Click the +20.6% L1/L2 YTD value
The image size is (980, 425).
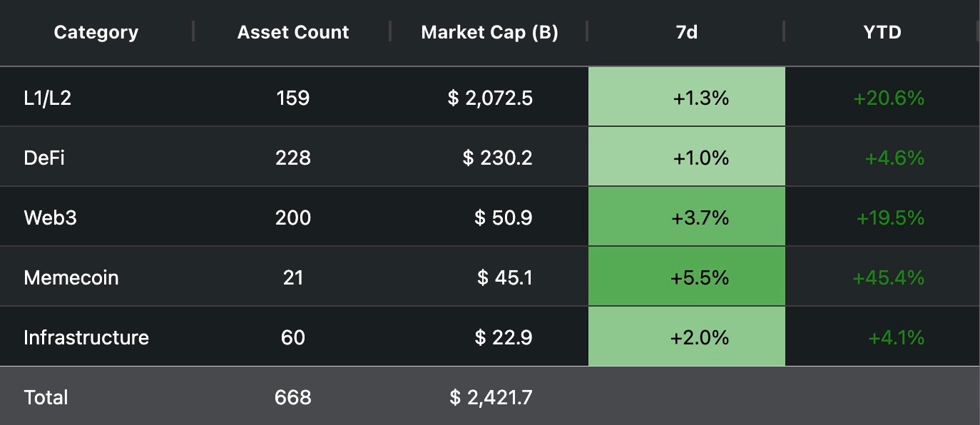coord(889,97)
